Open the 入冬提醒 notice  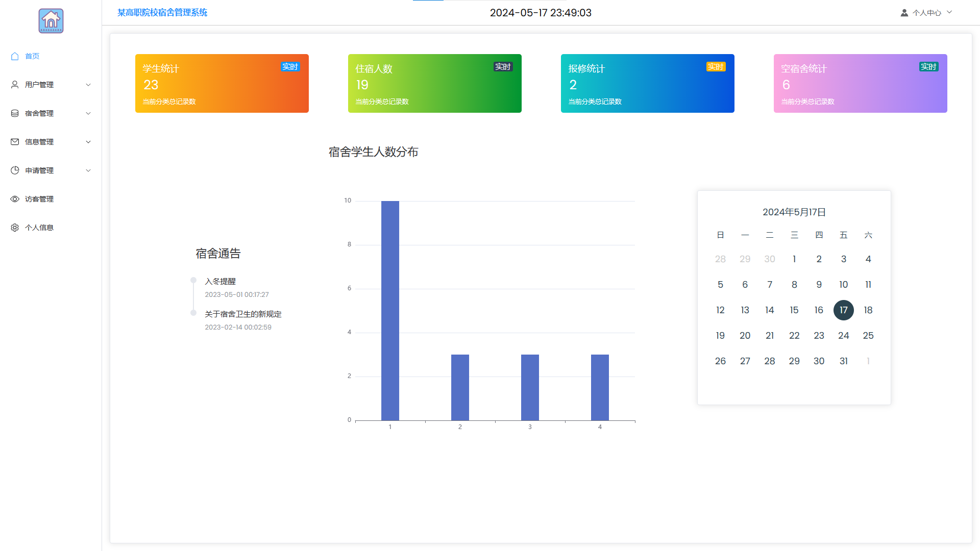pos(220,281)
